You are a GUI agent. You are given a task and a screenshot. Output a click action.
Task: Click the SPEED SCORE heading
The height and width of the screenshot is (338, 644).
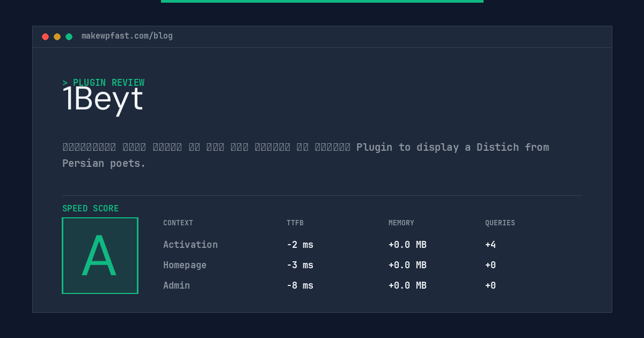(x=91, y=208)
